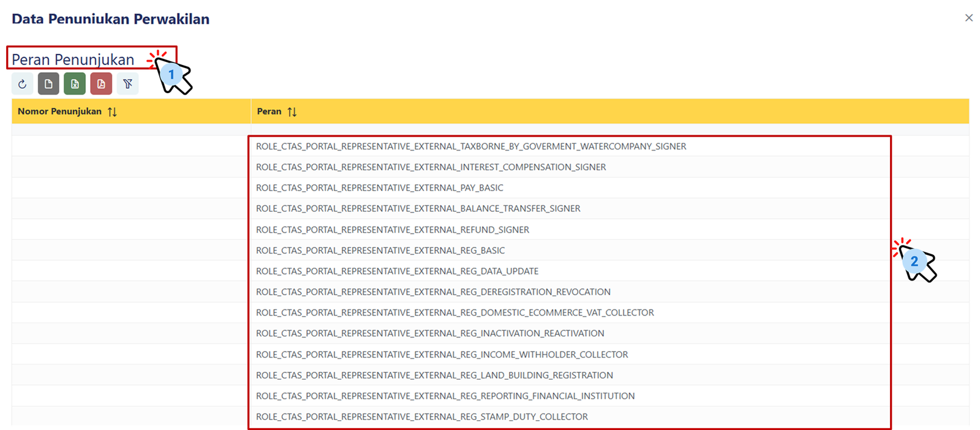This screenshot has width=980, height=430.
Task: Click the Peran column header text
Action: pos(269,111)
